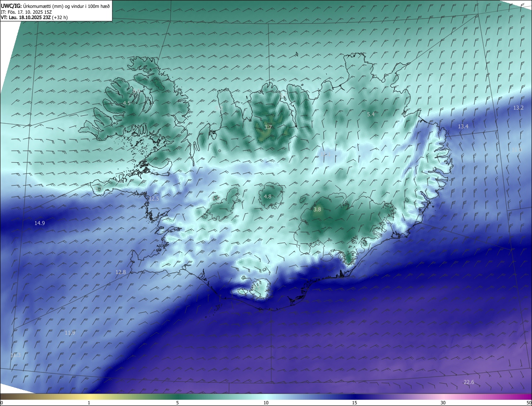Click the 12.8 value label off the southwest
The height and width of the screenshot is (406, 532).
[x=121, y=272]
